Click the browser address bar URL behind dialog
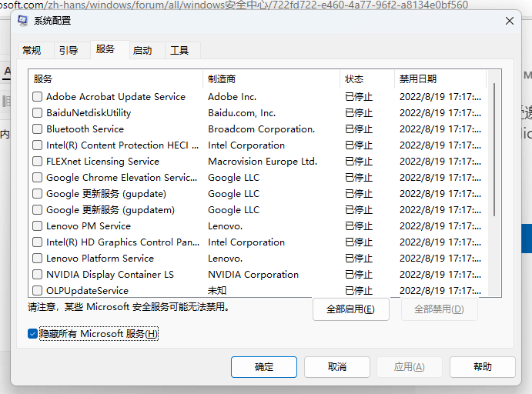Viewport: 532px width, 394px height. [x=234, y=5]
